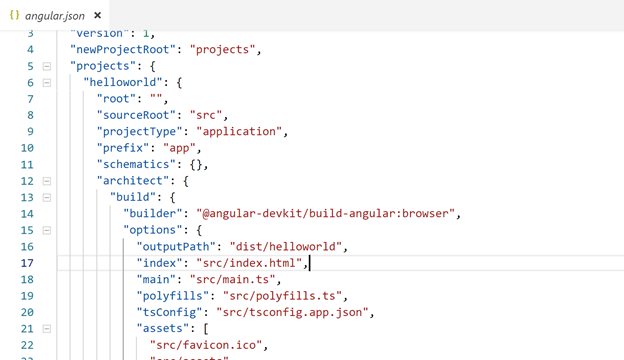Click the "projectType" key
624x360 pixels.
(x=139, y=132)
